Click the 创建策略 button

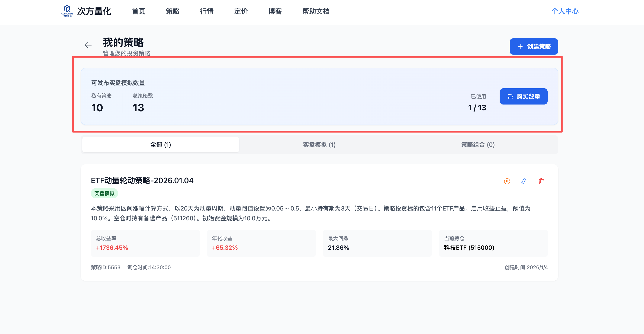pyautogui.click(x=534, y=46)
